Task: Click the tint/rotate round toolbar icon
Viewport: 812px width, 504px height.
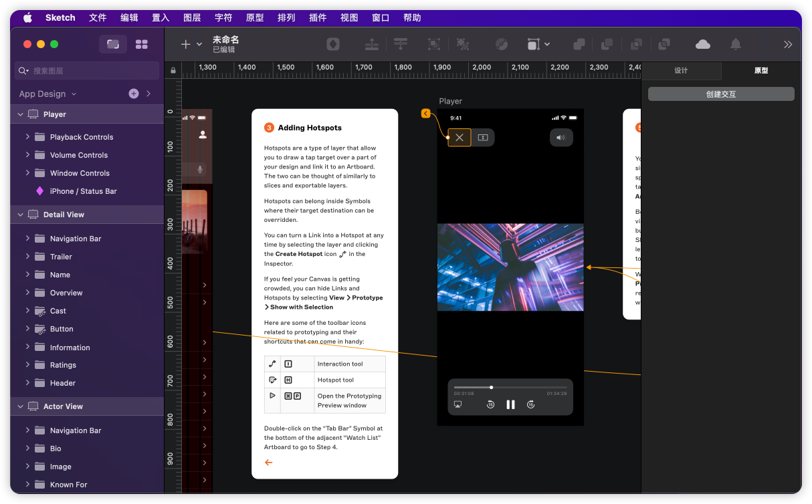Action: coord(501,44)
